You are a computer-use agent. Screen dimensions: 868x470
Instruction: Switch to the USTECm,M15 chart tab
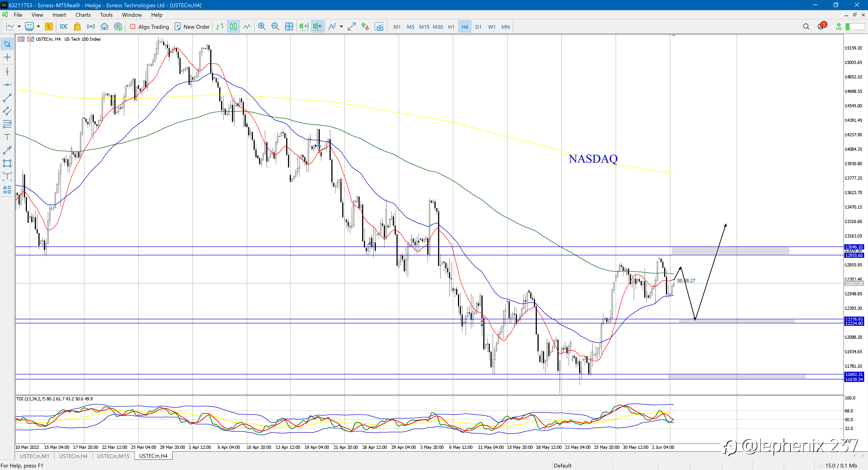113,456
